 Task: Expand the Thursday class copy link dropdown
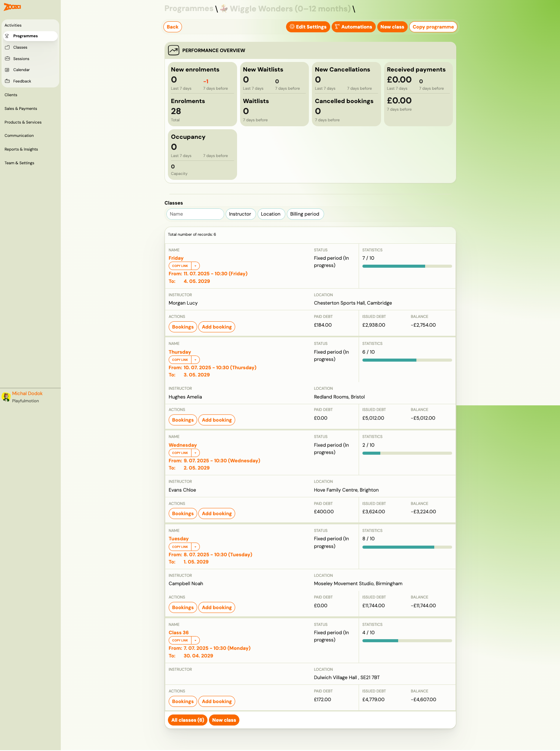195,360
